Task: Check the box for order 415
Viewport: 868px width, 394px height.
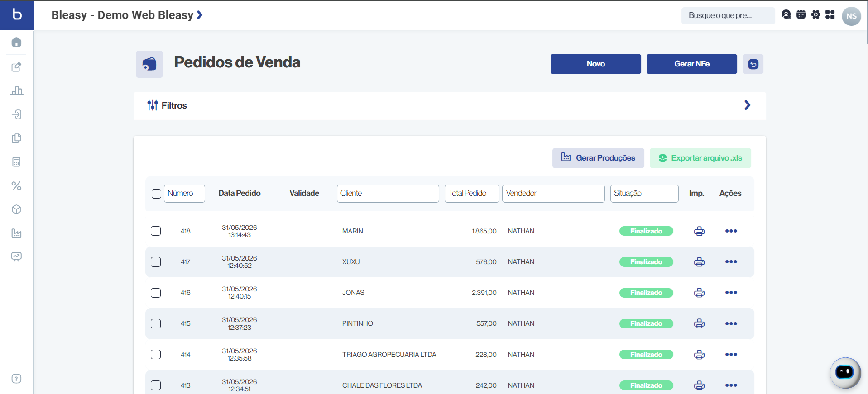Action: 156,323
